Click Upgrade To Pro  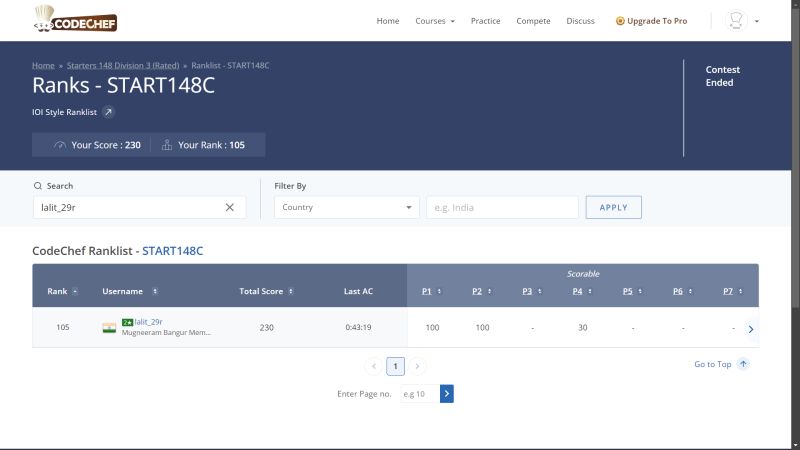pyautogui.click(x=652, y=21)
